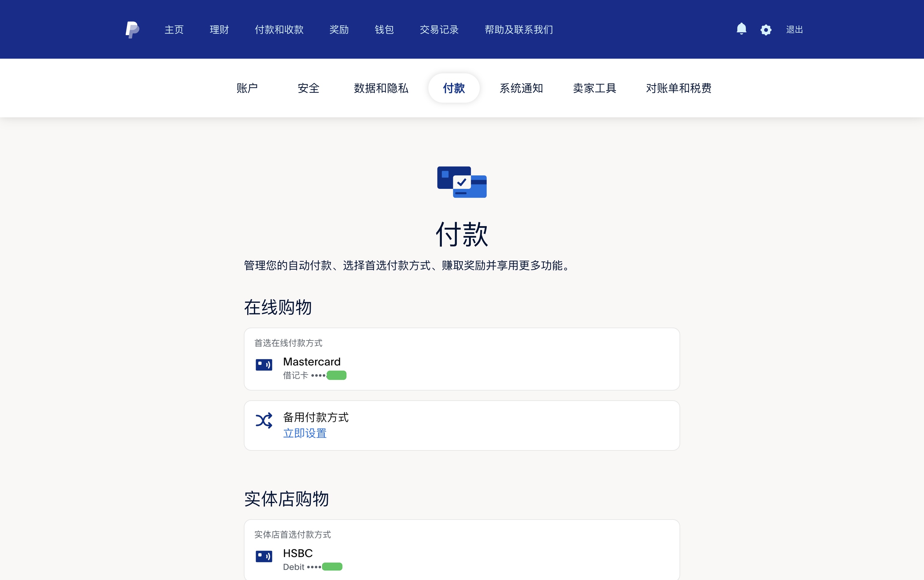Click the payment cards illustration icon
Image resolution: width=924 pixels, height=580 pixels.
(462, 182)
